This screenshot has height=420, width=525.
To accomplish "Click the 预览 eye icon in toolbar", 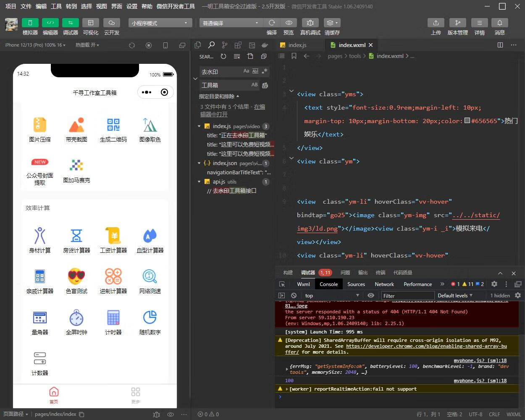I will point(289,23).
